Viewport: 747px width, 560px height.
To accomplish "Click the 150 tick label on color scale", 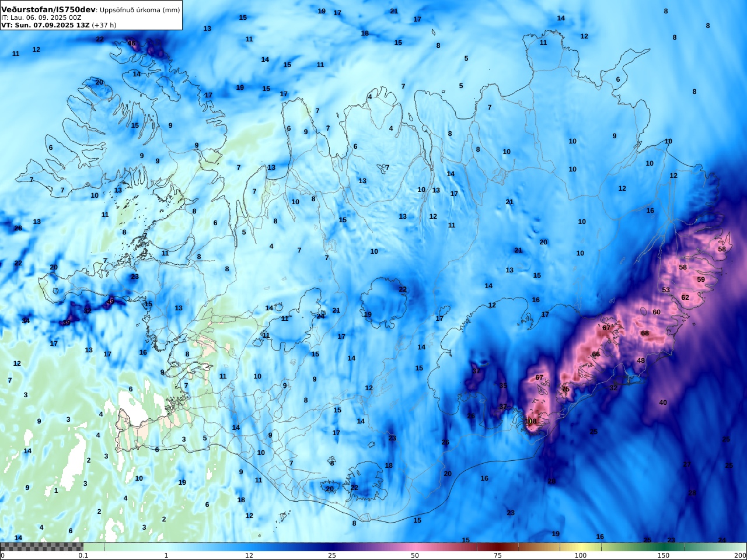I will (664, 555).
